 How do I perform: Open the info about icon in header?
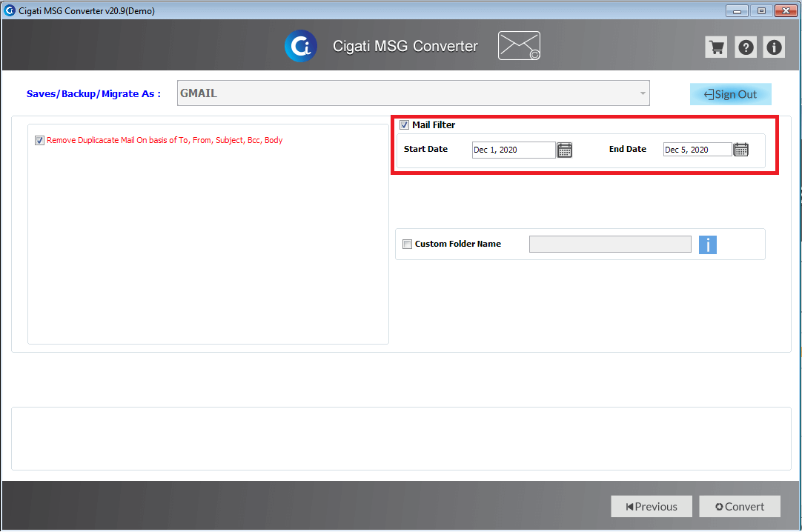774,47
